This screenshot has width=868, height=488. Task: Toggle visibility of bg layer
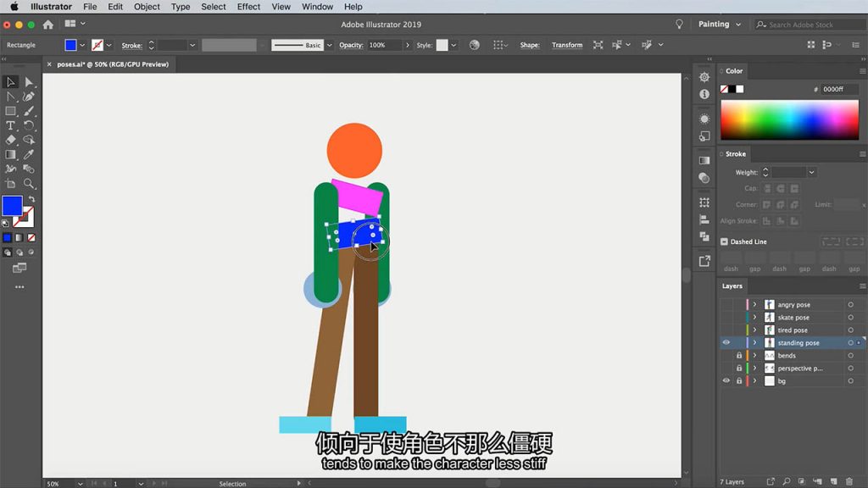[726, 380]
